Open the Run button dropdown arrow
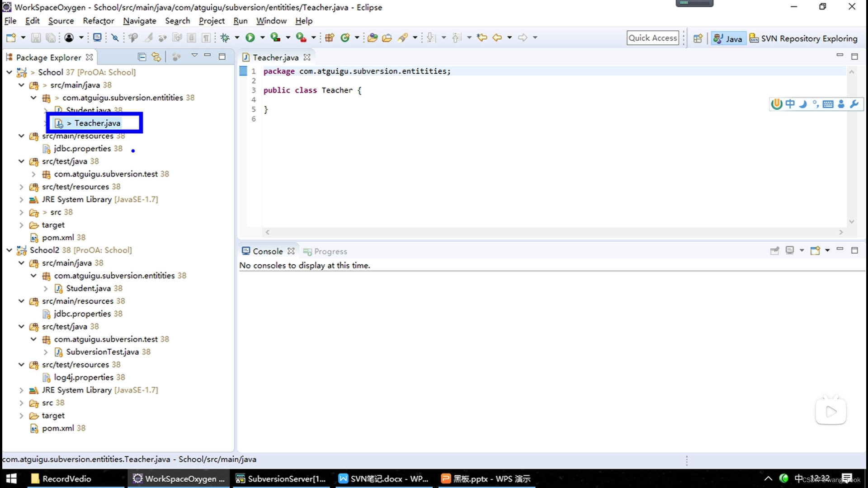The width and height of the screenshot is (868, 488). point(262,38)
